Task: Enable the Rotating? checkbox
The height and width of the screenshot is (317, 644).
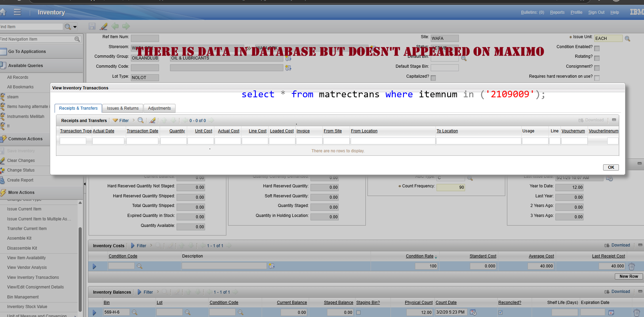Action: pyautogui.click(x=597, y=57)
